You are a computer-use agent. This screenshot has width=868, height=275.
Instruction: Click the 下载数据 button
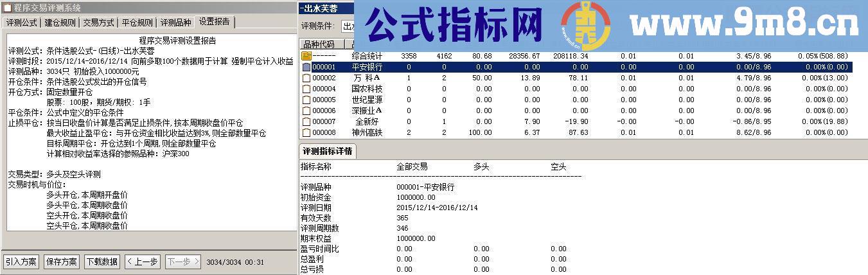point(102,262)
